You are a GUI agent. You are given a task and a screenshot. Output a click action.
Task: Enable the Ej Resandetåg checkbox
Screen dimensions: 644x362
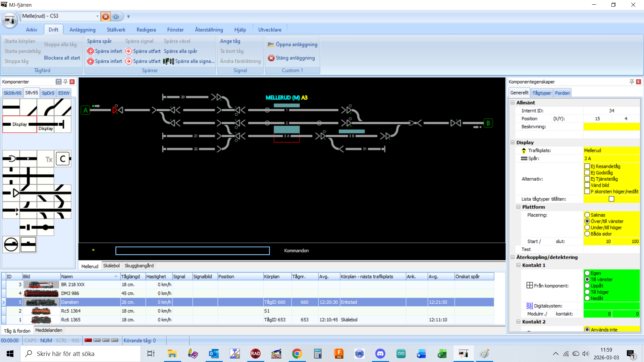pos(587,166)
